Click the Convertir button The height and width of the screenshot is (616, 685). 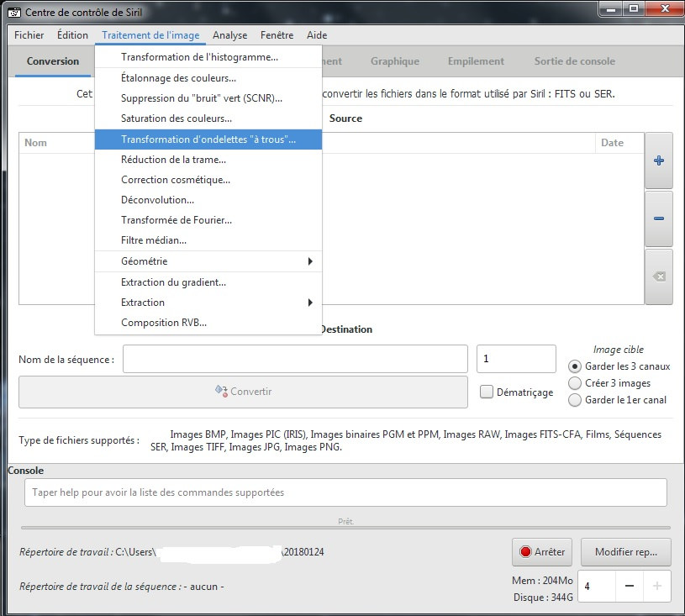click(243, 392)
